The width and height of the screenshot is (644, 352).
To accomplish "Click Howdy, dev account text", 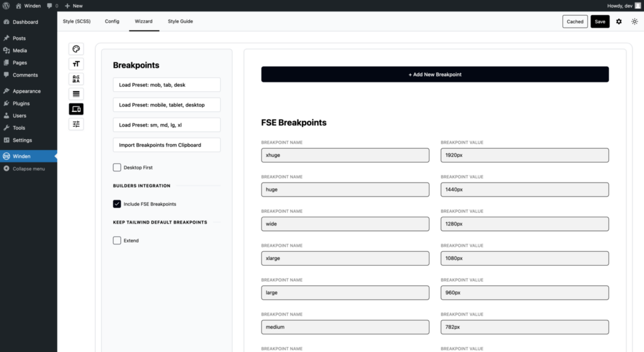I will click(x=619, y=6).
